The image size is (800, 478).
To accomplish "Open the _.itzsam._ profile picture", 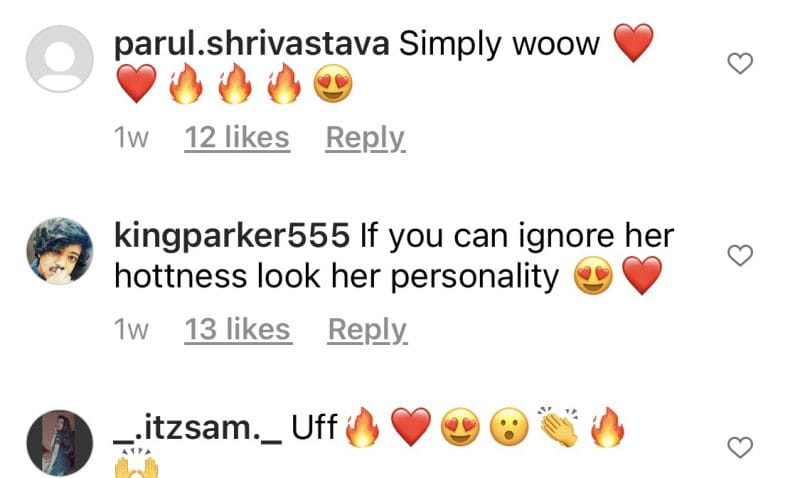I will (x=60, y=443).
